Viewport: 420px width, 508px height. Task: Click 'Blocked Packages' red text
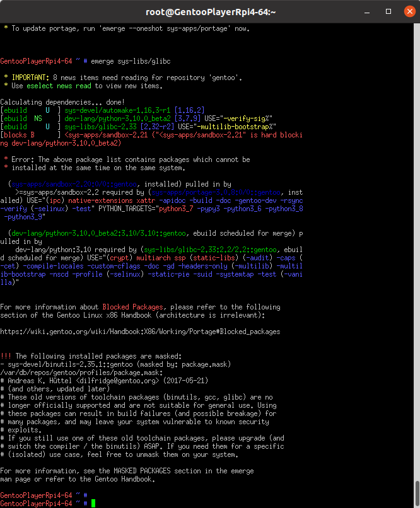coord(132,307)
